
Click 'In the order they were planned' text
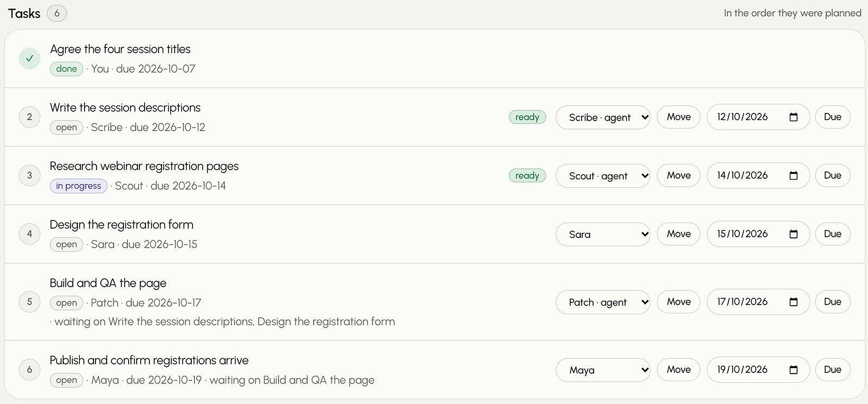pyautogui.click(x=793, y=13)
